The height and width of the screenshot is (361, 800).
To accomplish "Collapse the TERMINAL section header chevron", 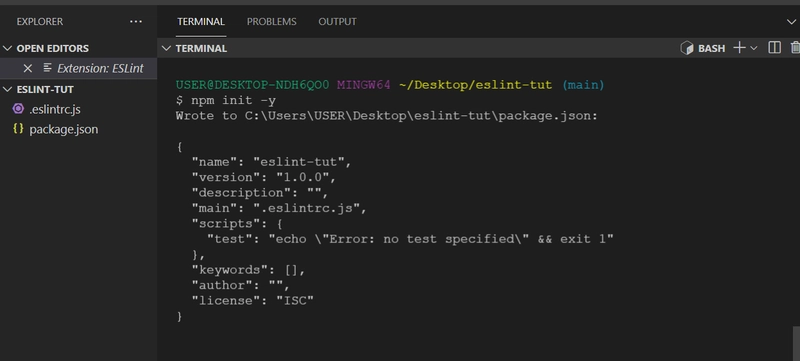I will click(166, 48).
